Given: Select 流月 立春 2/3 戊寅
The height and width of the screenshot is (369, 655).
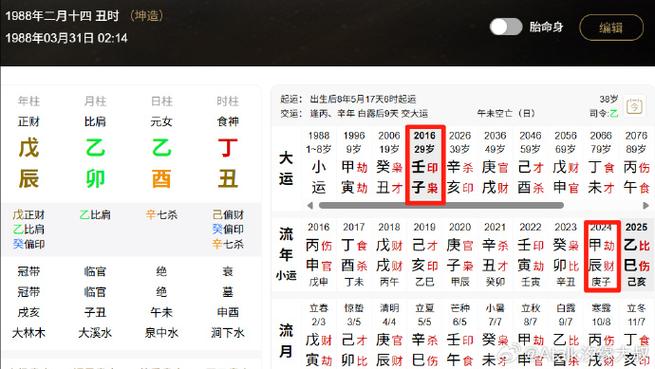Looking at the screenshot, I should pos(319,336).
